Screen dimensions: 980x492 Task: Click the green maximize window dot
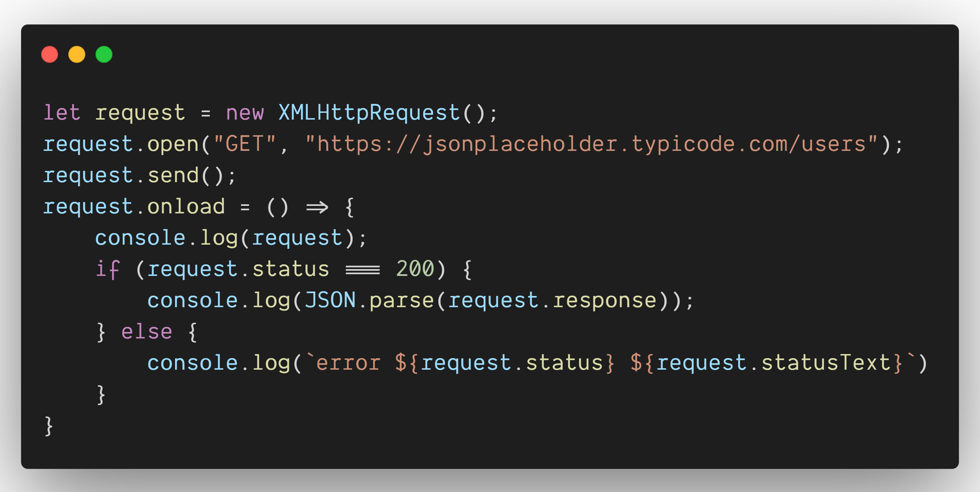coord(104,54)
